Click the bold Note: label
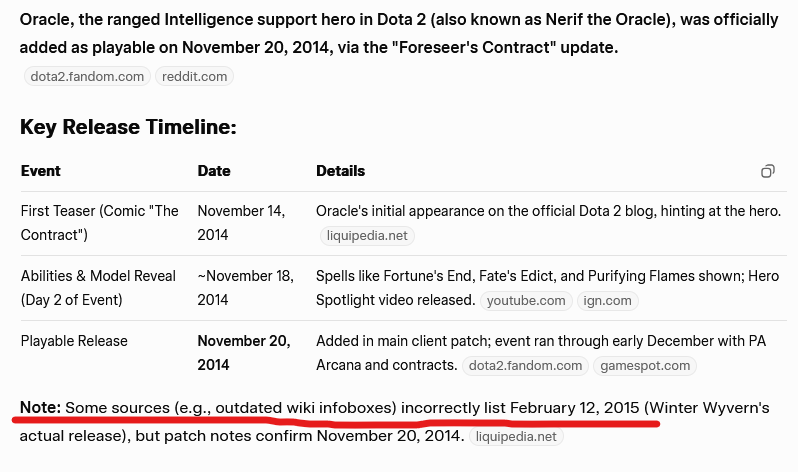 pos(40,408)
